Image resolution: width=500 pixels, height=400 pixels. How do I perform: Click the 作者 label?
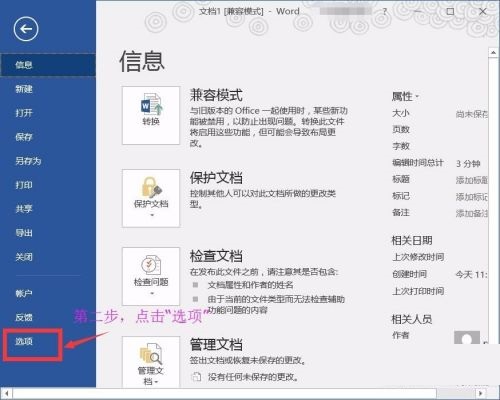click(400, 335)
